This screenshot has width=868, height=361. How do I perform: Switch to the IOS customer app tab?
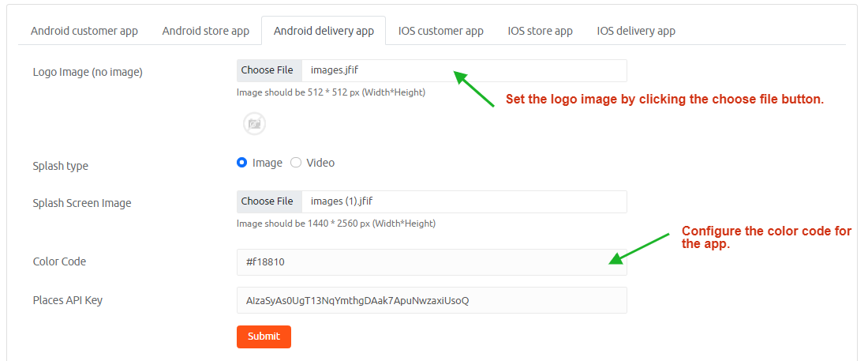(440, 31)
